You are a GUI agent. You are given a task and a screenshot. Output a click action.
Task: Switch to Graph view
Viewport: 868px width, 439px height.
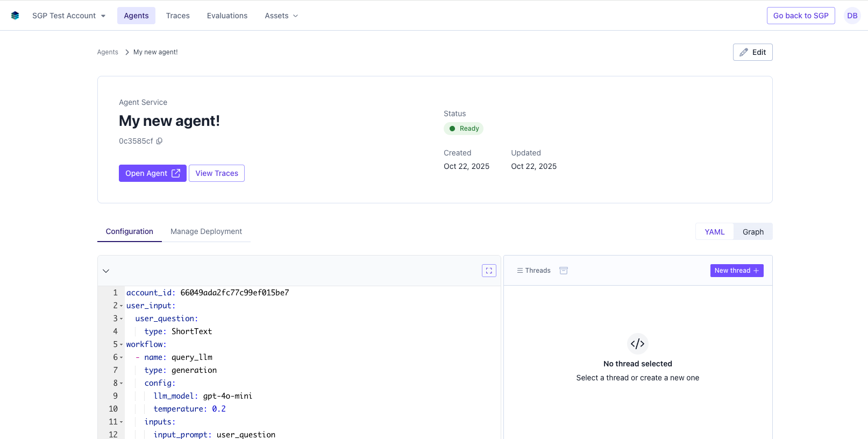pyautogui.click(x=753, y=232)
